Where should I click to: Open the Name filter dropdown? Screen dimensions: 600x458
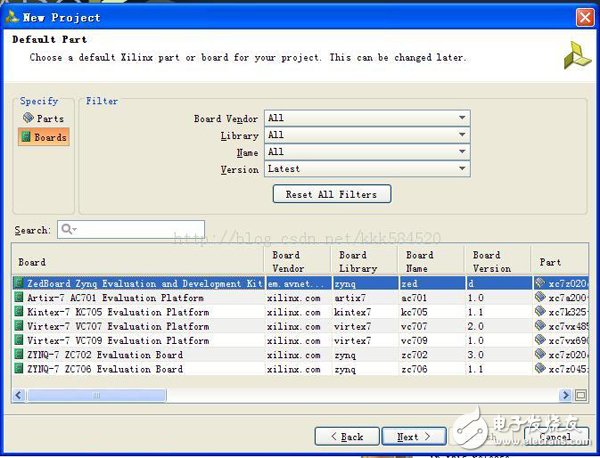click(x=366, y=152)
